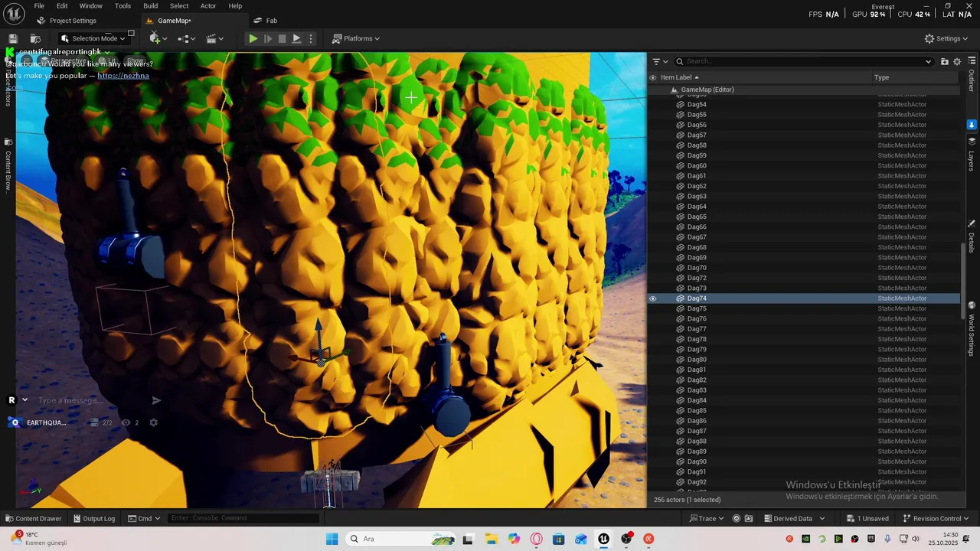
Task: Open the Windows Start button
Action: point(332,539)
